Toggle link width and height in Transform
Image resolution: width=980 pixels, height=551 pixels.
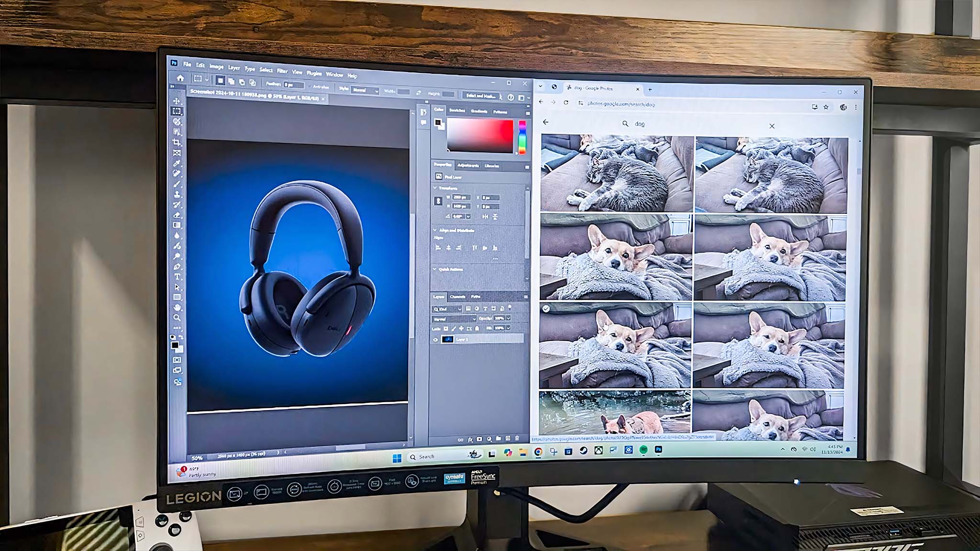coord(437,201)
